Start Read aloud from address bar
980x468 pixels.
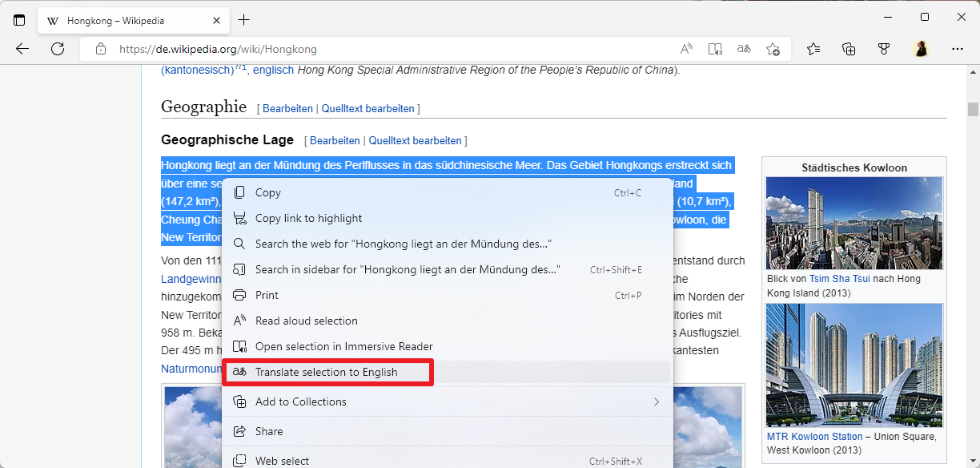coord(686,49)
